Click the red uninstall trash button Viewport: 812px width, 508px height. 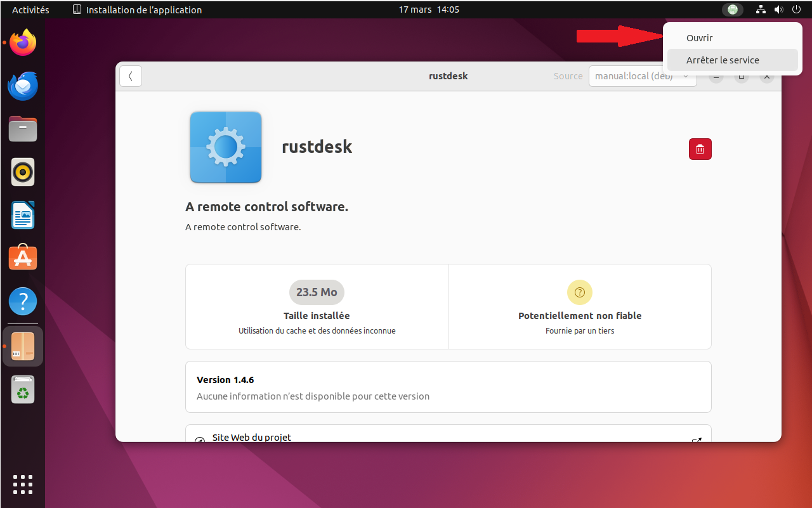[x=700, y=149]
